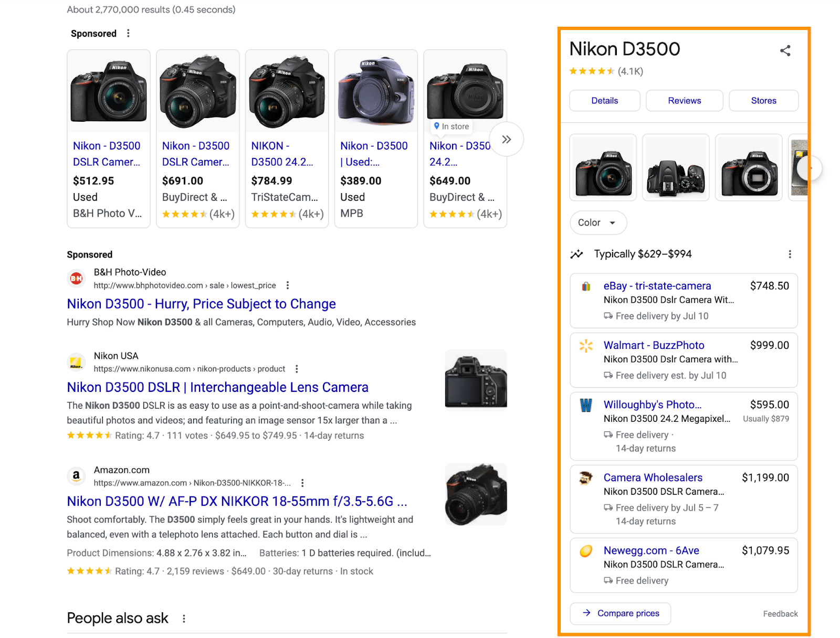Open price range options three-dot menu
The image size is (840, 638).
coord(790,254)
